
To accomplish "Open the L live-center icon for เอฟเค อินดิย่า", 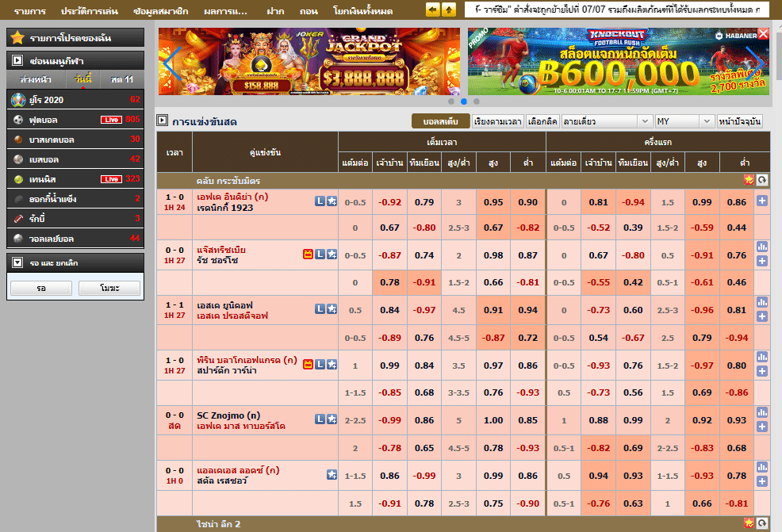I will pyautogui.click(x=320, y=201).
